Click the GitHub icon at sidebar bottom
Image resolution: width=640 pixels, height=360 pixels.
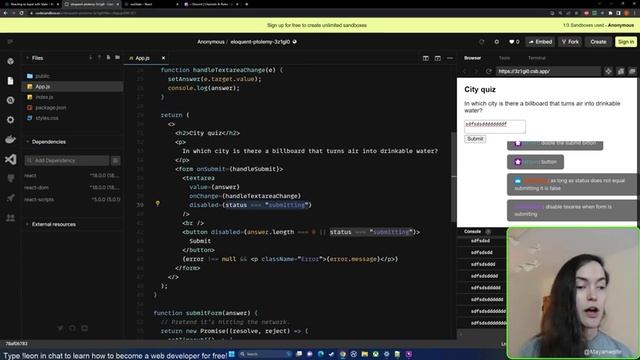click(x=72, y=328)
